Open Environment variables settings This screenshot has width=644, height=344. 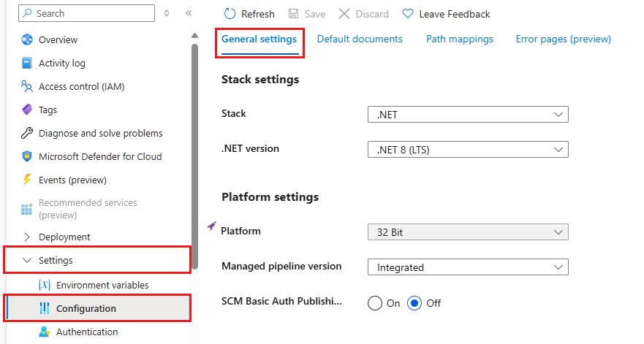pos(102,286)
